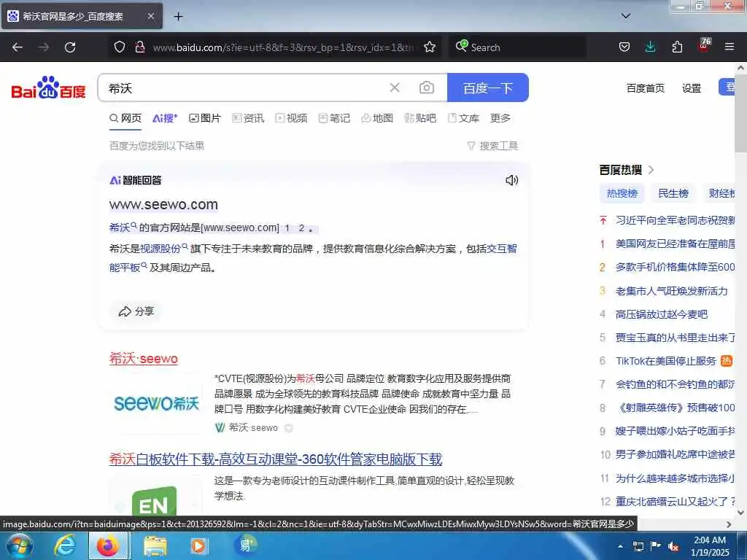
Task: Switch to the 笔记 tab
Action: 334,118
